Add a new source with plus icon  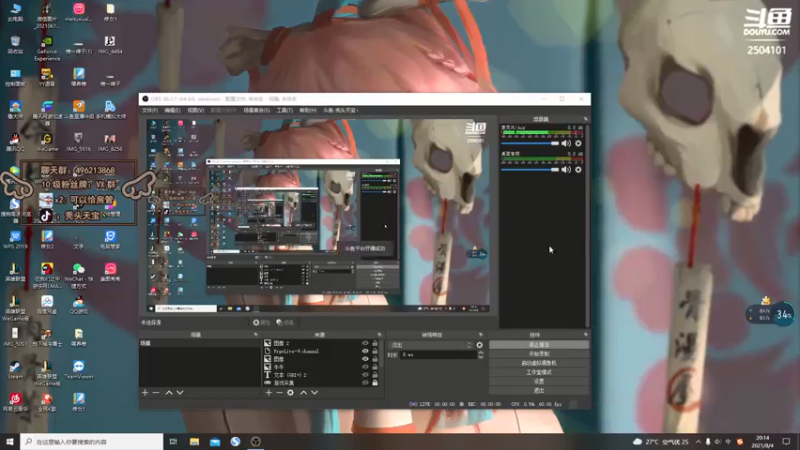pyautogui.click(x=268, y=392)
